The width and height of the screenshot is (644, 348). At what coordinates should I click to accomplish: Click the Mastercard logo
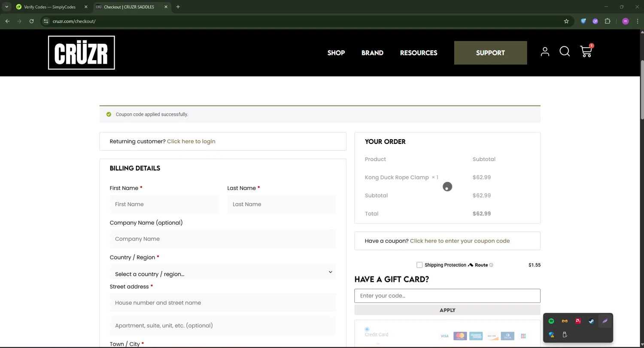[x=460, y=336]
